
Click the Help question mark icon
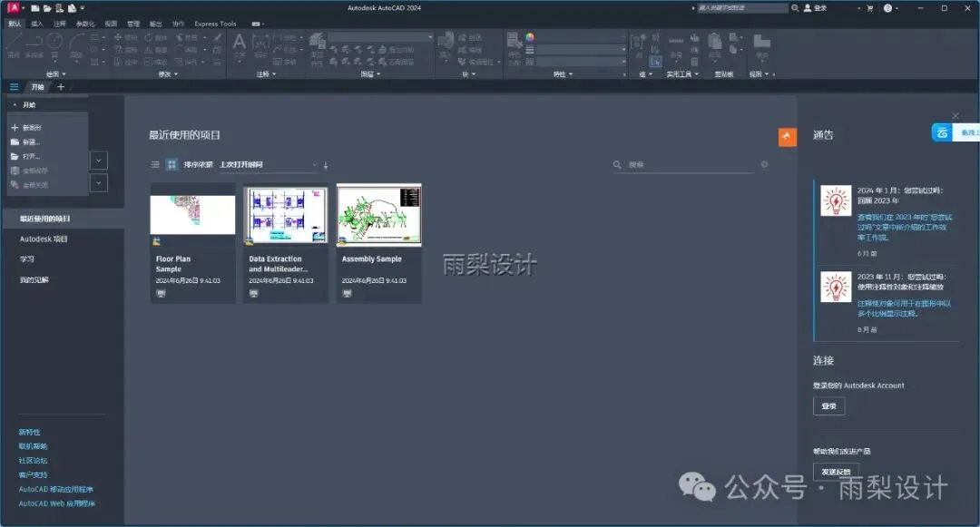pos(887,8)
